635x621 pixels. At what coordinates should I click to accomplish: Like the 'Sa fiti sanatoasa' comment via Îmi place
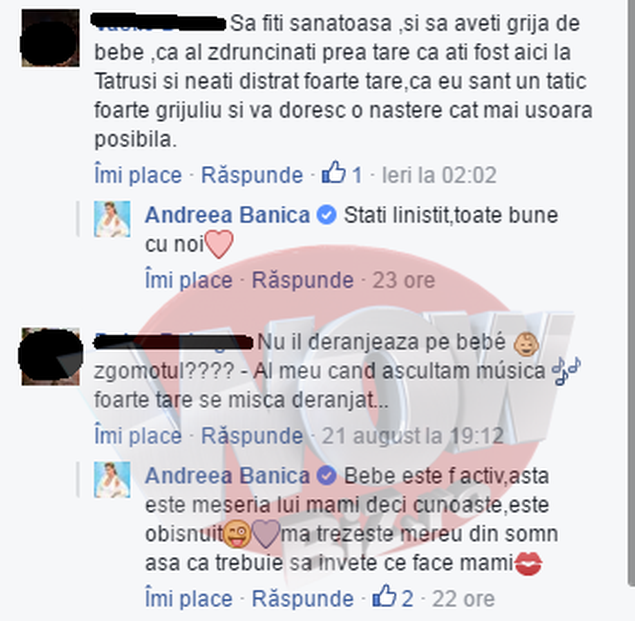coord(138,175)
